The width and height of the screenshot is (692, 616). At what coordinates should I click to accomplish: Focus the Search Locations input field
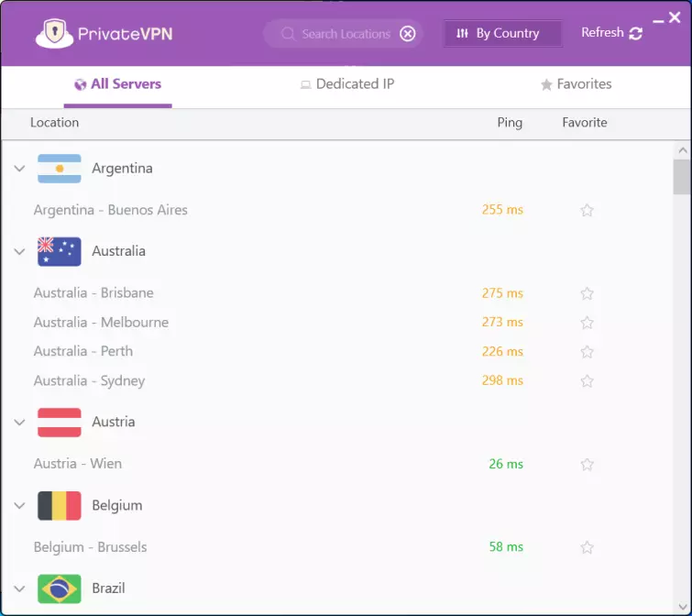(346, 34)
